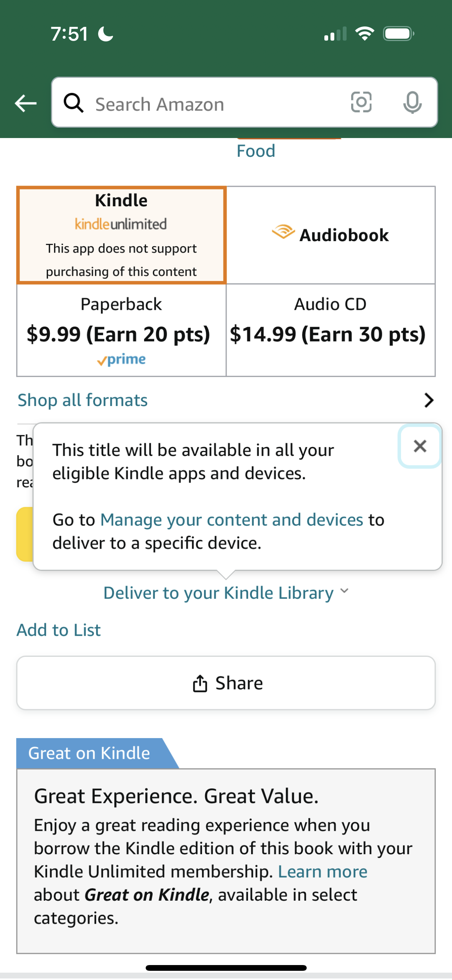Click the share arrow icon
The height and width of the screenshot is (980, 452).
click(201, 682)
